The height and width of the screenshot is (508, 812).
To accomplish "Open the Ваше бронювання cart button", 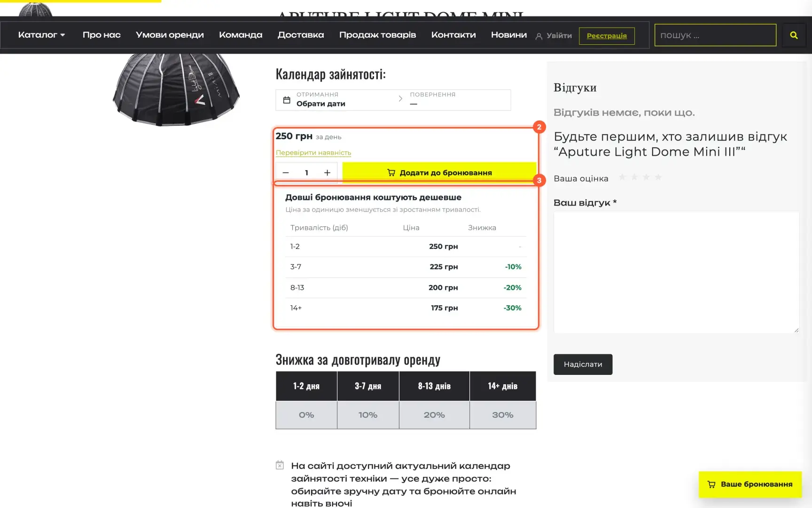I will point(750,484).
